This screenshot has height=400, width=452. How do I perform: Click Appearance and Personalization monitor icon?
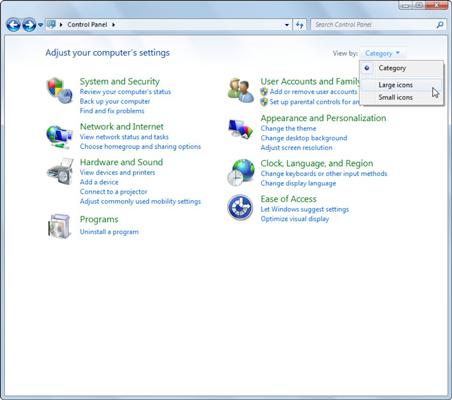[240, 129]
